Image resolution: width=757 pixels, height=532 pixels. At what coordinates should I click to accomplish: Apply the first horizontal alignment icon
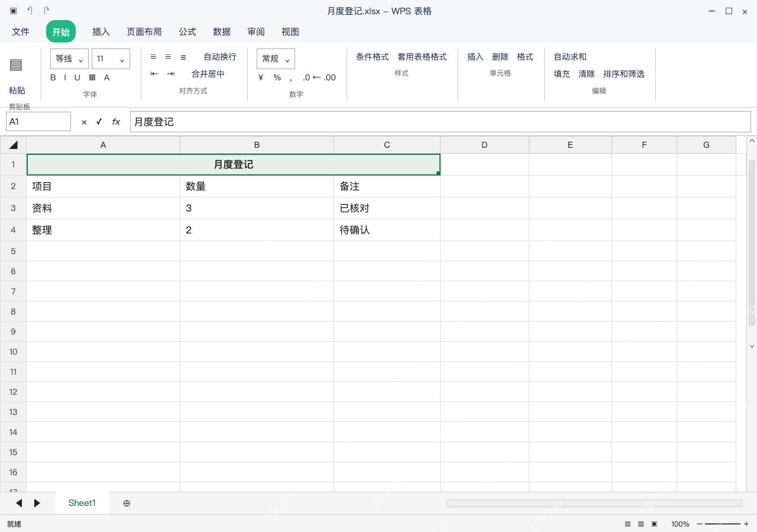pos(153,57)
